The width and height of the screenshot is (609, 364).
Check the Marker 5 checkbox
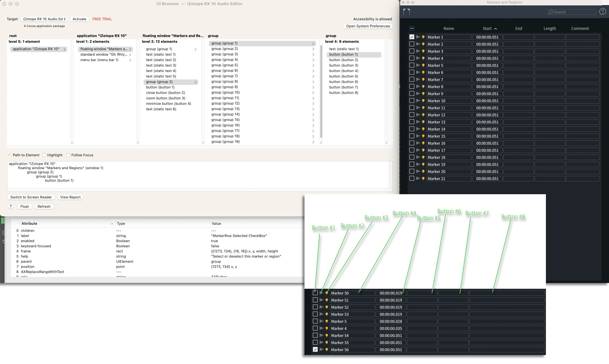click(412, 65)
